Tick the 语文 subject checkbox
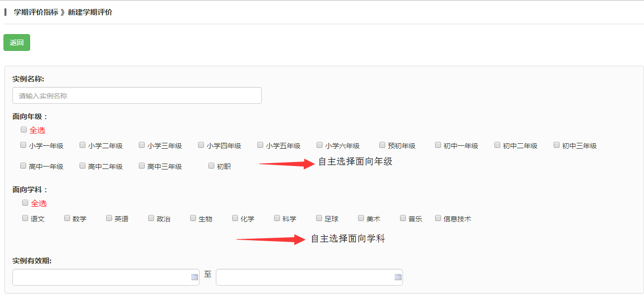 25,218
